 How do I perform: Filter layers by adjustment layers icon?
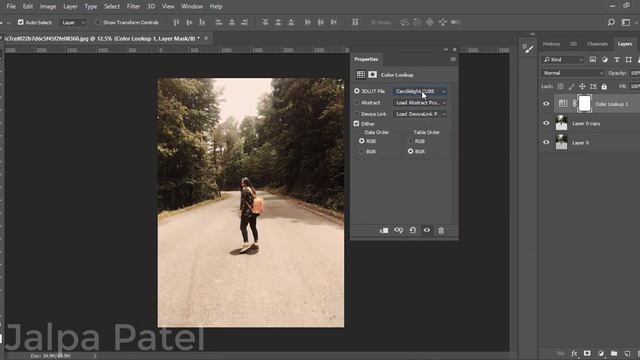coord(605,60)
